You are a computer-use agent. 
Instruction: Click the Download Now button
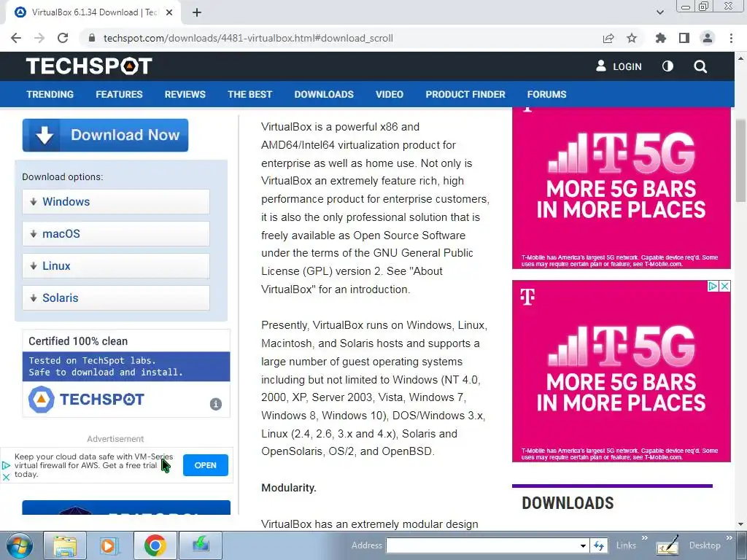coord(105,135)
